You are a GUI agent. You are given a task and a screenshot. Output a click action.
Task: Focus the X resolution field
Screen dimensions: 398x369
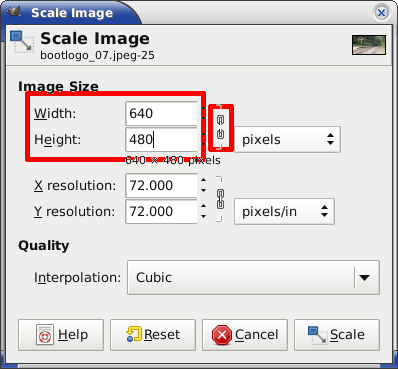tap(161, 185)
